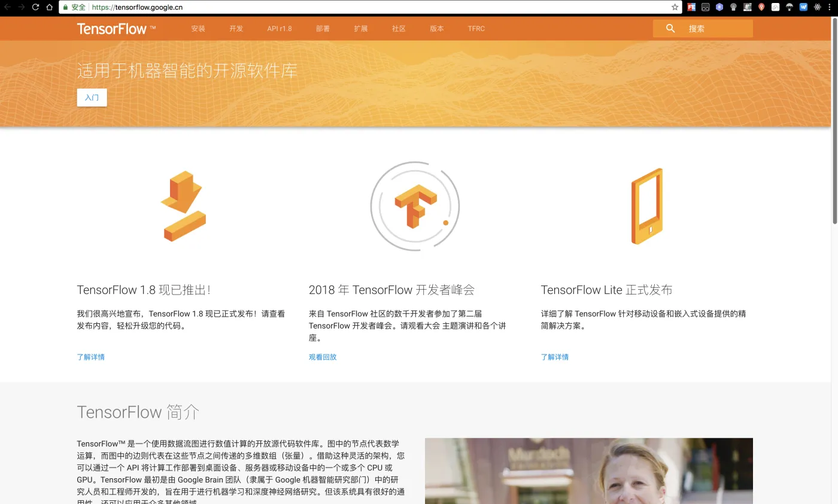Click the 观看回放 link
The width and height of the screenshot is (838, 504).
pos(323,357)
